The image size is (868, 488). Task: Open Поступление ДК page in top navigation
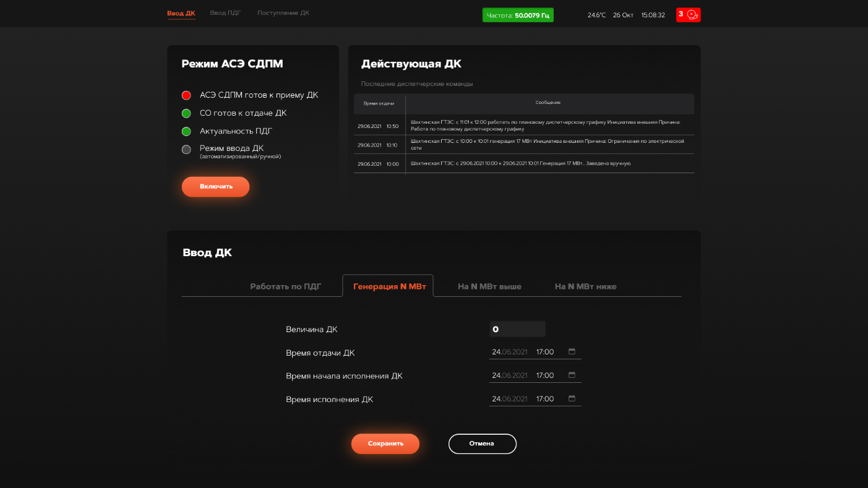[283, 13]
